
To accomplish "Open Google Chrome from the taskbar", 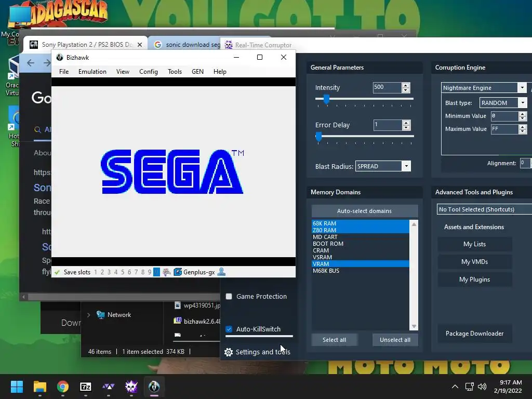I will pos(63,387).
